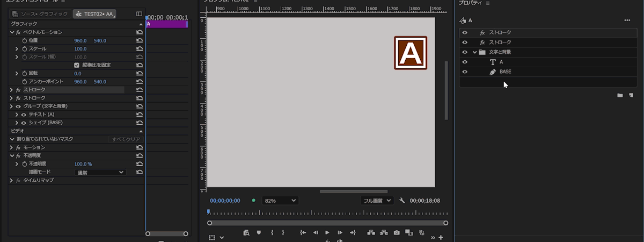644x242 pixels.
Task: Add a marker in Program Monitor
Action: click(x=259, y=232)
